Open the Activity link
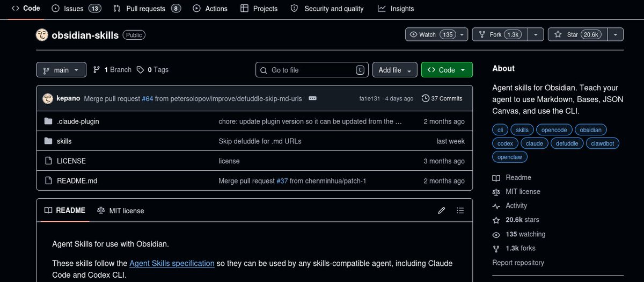 pyautogui.click(x=510, y=206)
